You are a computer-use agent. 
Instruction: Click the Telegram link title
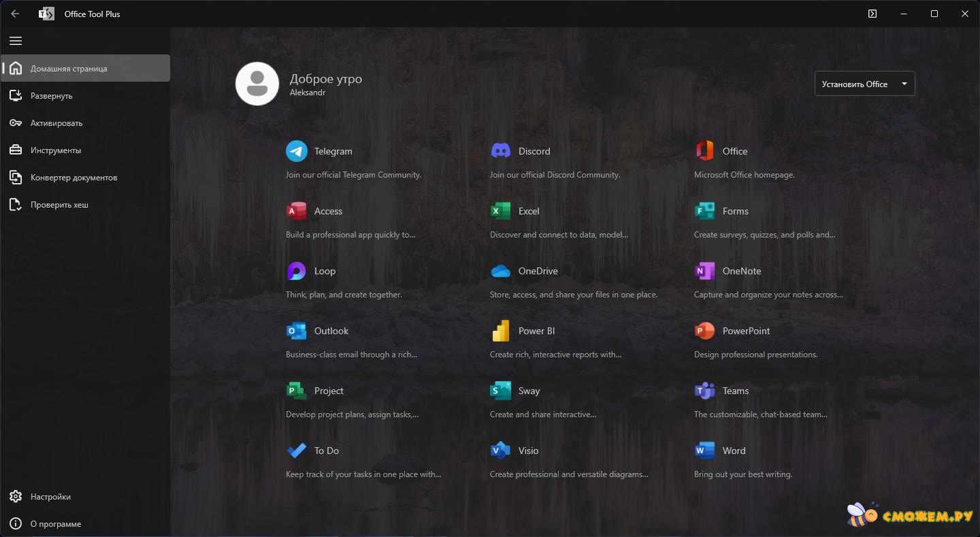coord(333,151)
